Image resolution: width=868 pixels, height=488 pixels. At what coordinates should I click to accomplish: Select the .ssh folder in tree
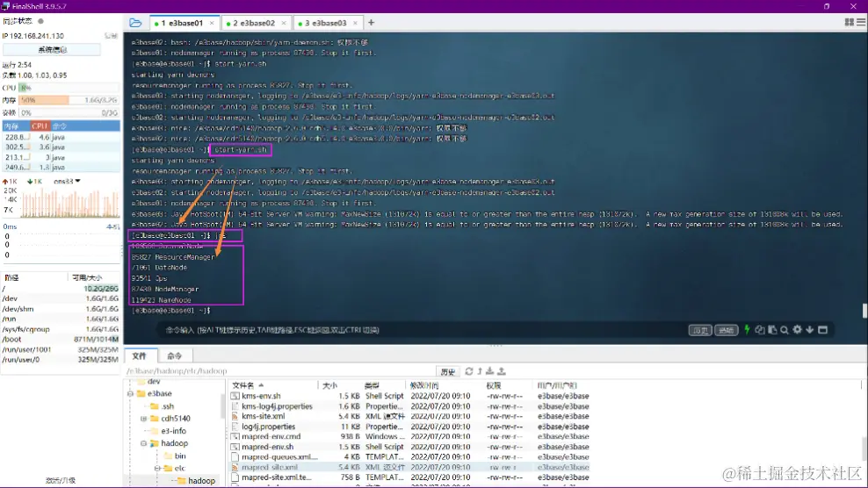pos(163,406)
